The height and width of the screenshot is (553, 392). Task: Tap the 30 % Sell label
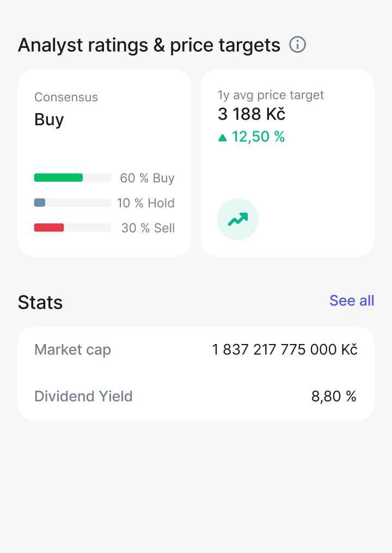click(148, 228)
